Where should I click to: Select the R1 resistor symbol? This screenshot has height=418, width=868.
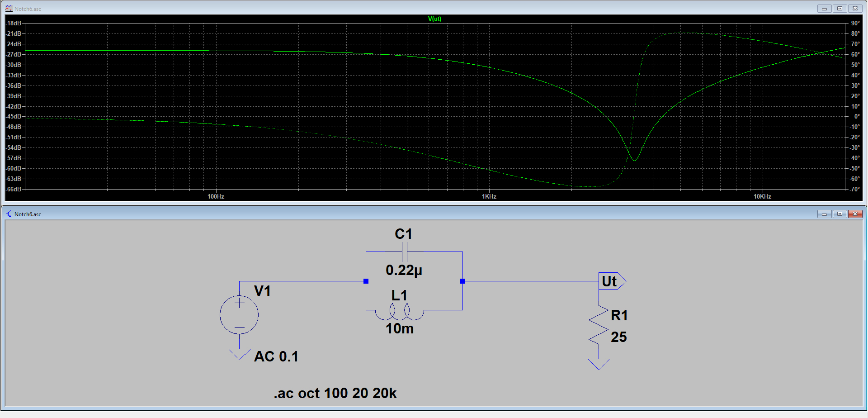[x=599, y=325]
